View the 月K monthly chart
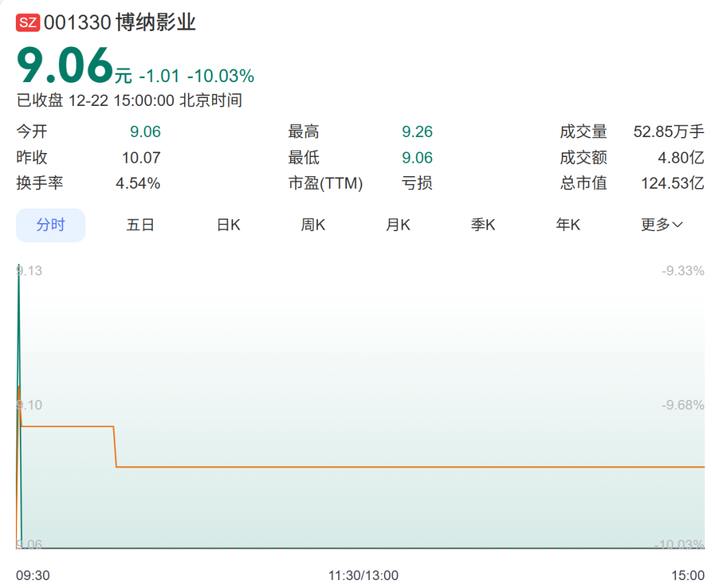 398,225
